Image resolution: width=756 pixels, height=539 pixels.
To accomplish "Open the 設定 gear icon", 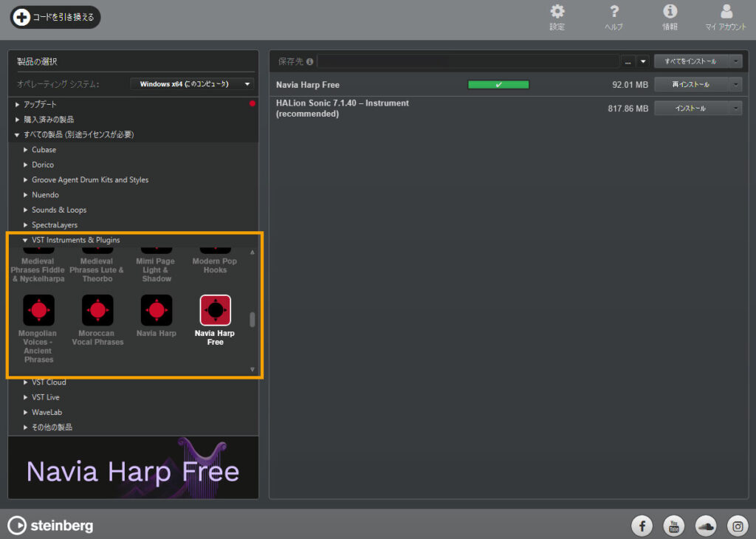I will point(557,12).
